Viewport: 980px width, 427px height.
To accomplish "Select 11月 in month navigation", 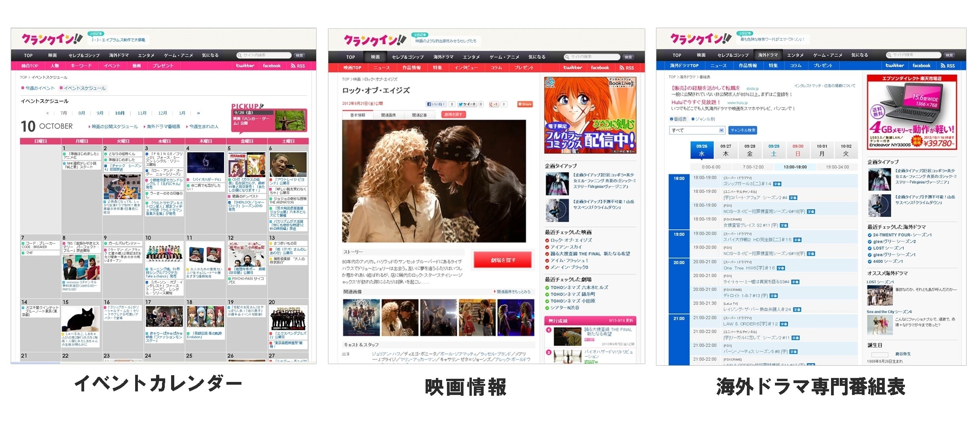I will click(x=142, y=113).
